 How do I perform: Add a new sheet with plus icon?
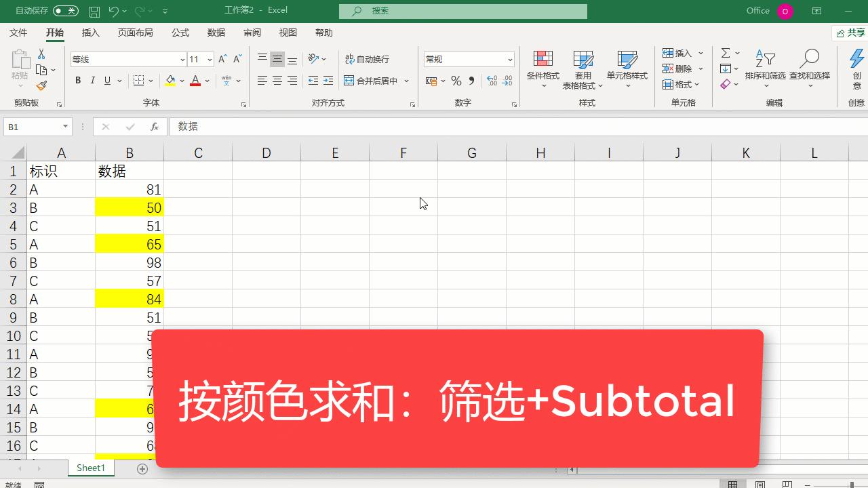(142, 468)
